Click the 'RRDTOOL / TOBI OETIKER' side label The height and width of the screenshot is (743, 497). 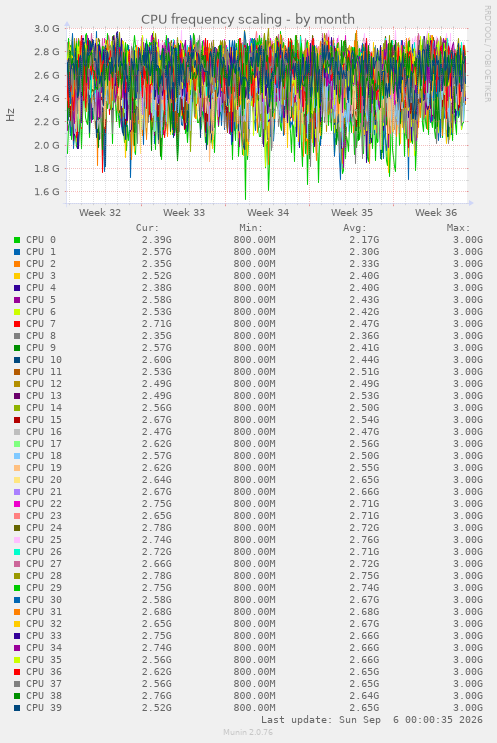click(488, 54)
